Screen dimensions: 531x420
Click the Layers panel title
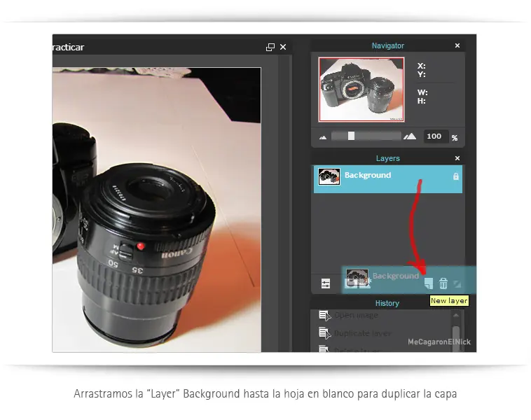[x=388, y=158]
